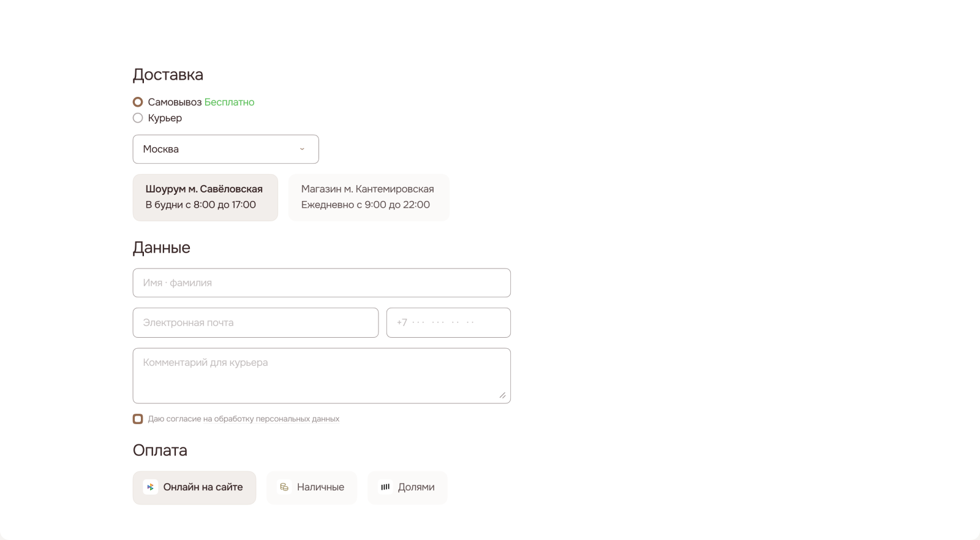Choose Магазин м. Кантемировская pickup point
Screen dimensions: 980x540
pyautogui.click(x=368, y=197)
